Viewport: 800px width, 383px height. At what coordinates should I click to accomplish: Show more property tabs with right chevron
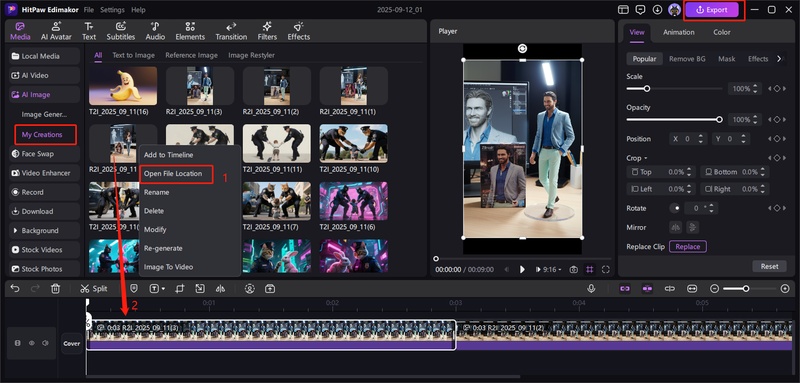point(779,59)
